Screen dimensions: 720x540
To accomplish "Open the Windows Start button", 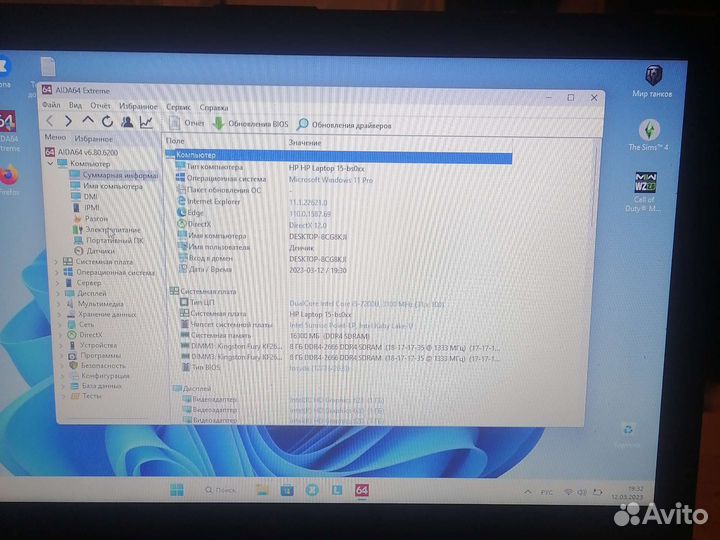I will point(177,490).
